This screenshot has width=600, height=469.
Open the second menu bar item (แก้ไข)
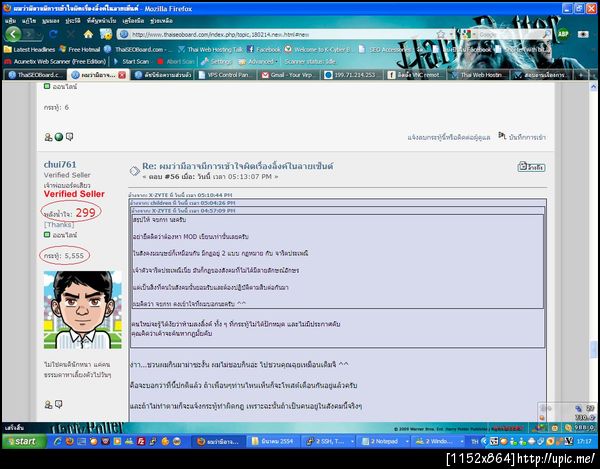click(29, 21)
